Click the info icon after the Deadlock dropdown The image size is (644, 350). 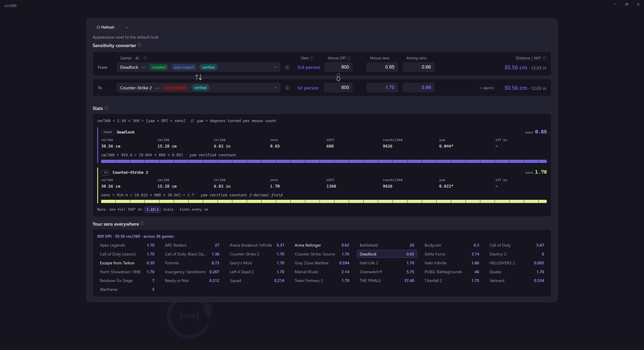click(x=287, y=67)
